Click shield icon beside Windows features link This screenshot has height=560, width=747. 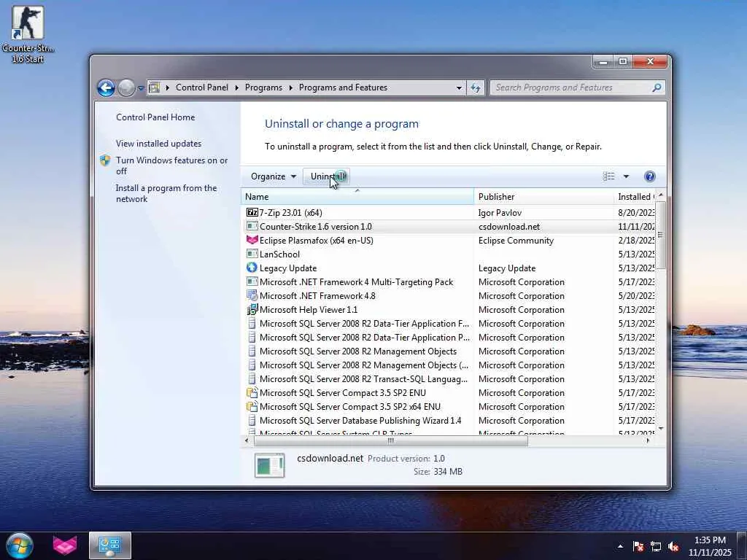tap(105, 160)
